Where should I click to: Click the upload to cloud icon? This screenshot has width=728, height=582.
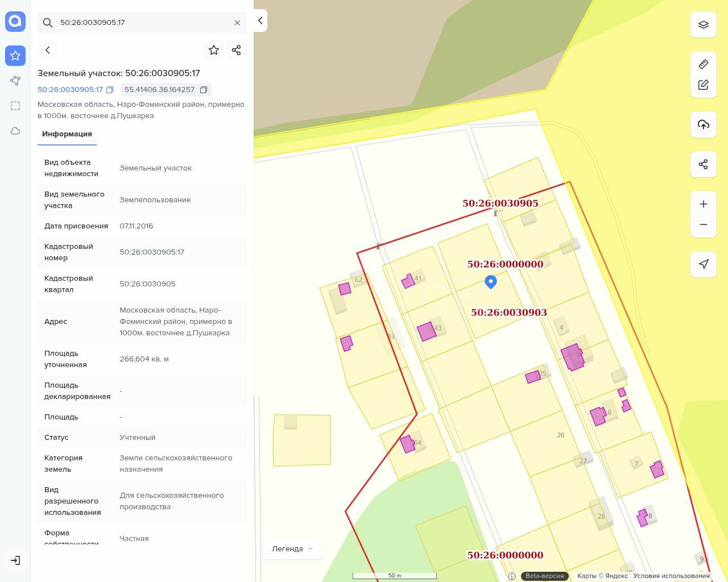coord(704,124)
